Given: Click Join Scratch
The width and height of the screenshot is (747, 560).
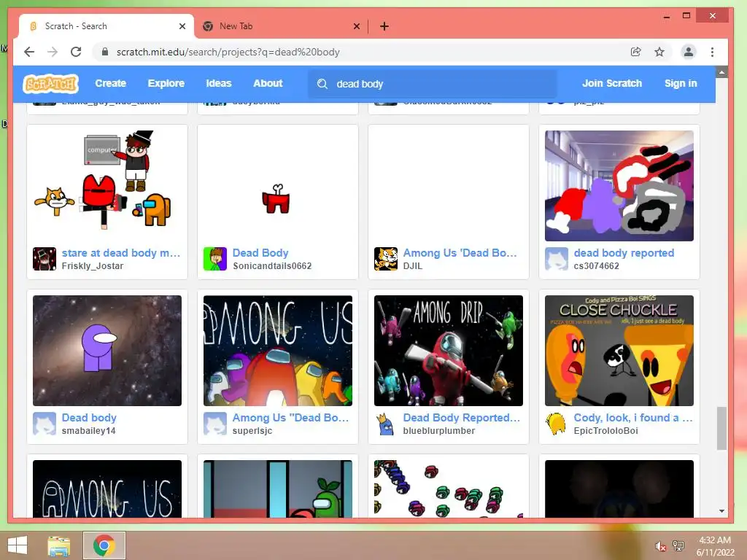Looking at the screenshot, I should tap(612, 83).
